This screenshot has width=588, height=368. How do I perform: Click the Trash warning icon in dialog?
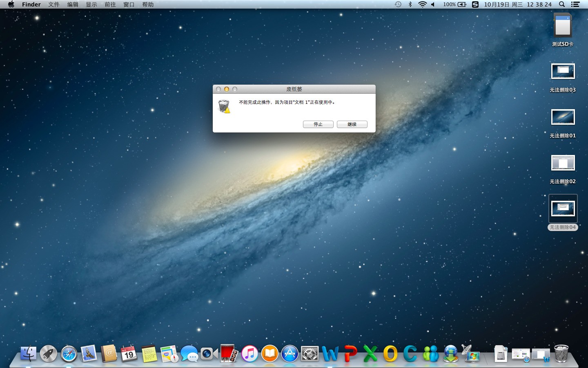(224, 106)
